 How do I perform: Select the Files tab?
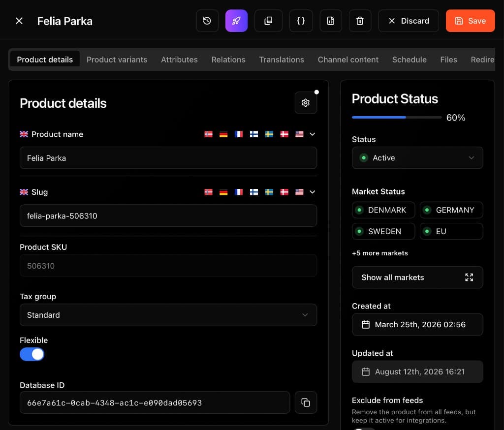449,60
